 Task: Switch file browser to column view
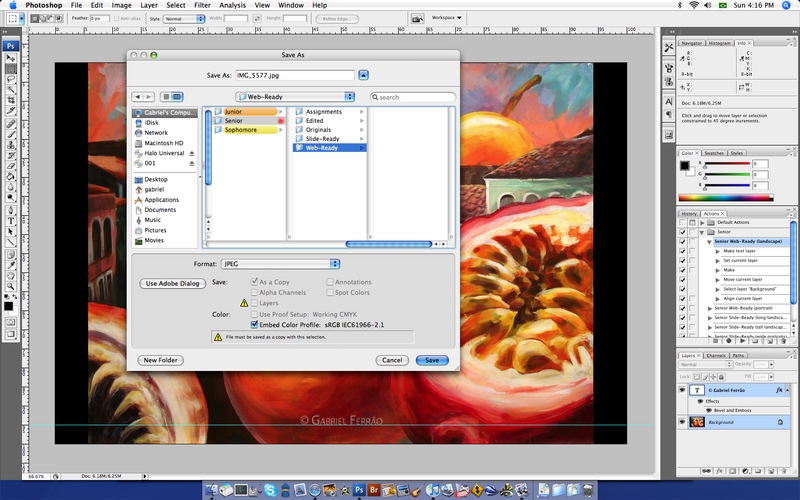[176, 97]
